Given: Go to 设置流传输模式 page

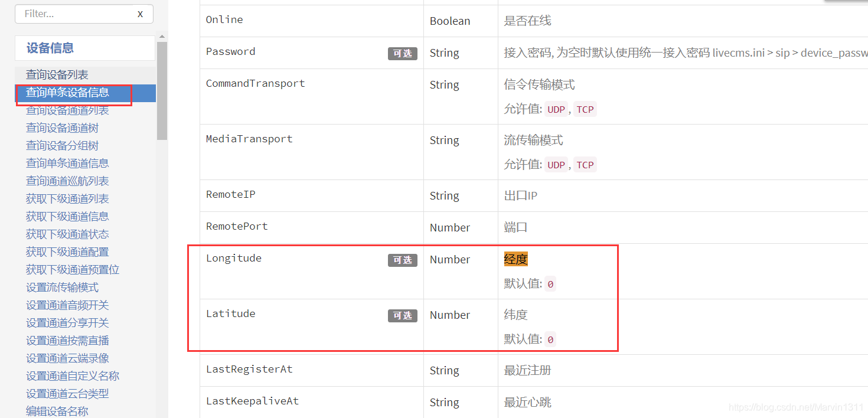Looking at the screenshot, I should pos(62,288).
